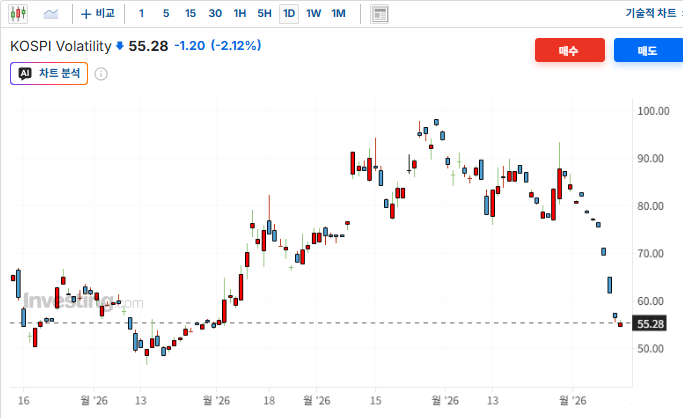Viewport: 683px width, 418px height.
Task: Click the (-2.12%) percent change value
Action: [x=236, y=46]
